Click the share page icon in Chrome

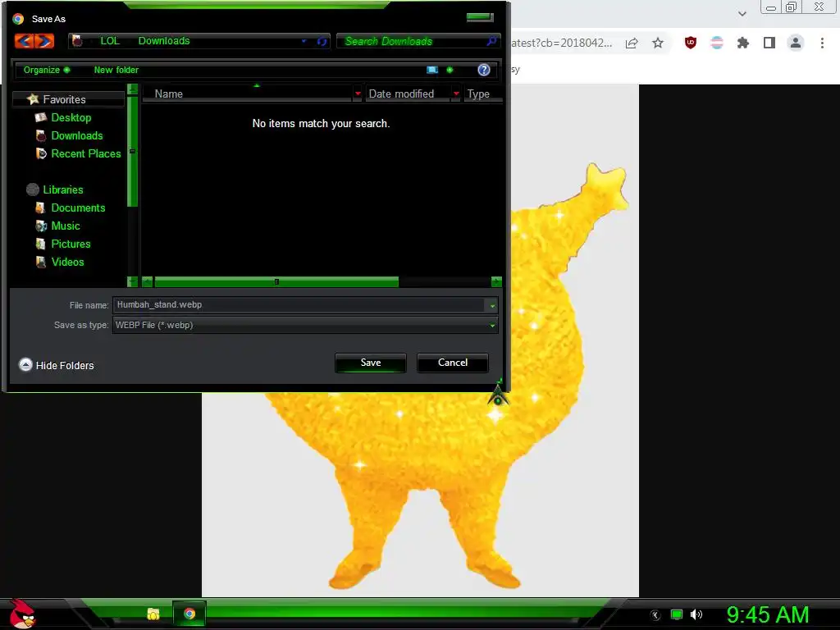(632, 43)
